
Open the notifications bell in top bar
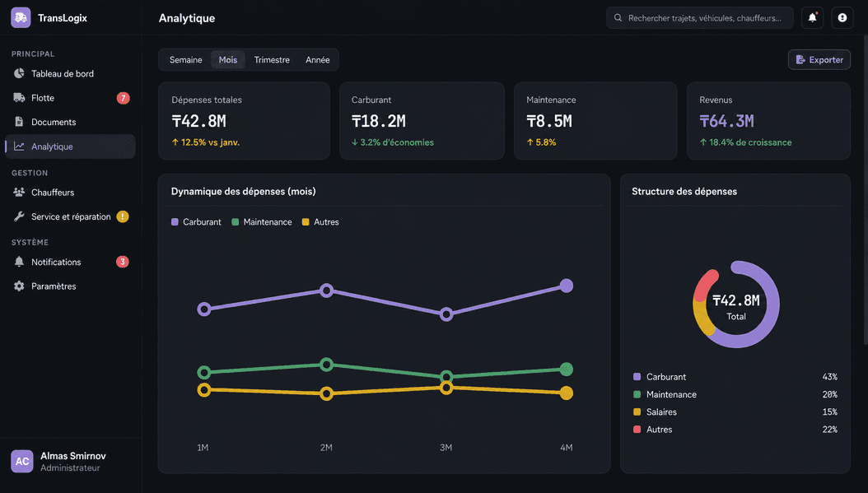pos(812,18)
